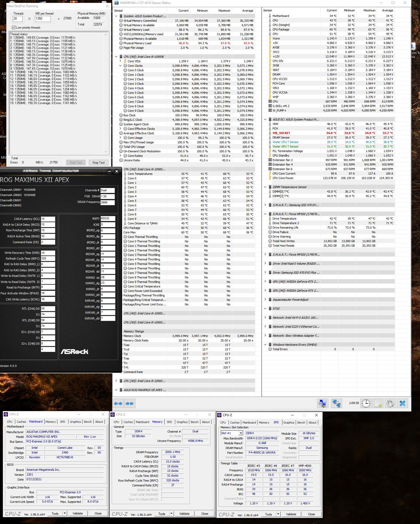Viewport: 420px width, 524px height.
Task: Click the Total Errors WHEA circle icon
Action: pyautogui.click(x=270, y=349)
